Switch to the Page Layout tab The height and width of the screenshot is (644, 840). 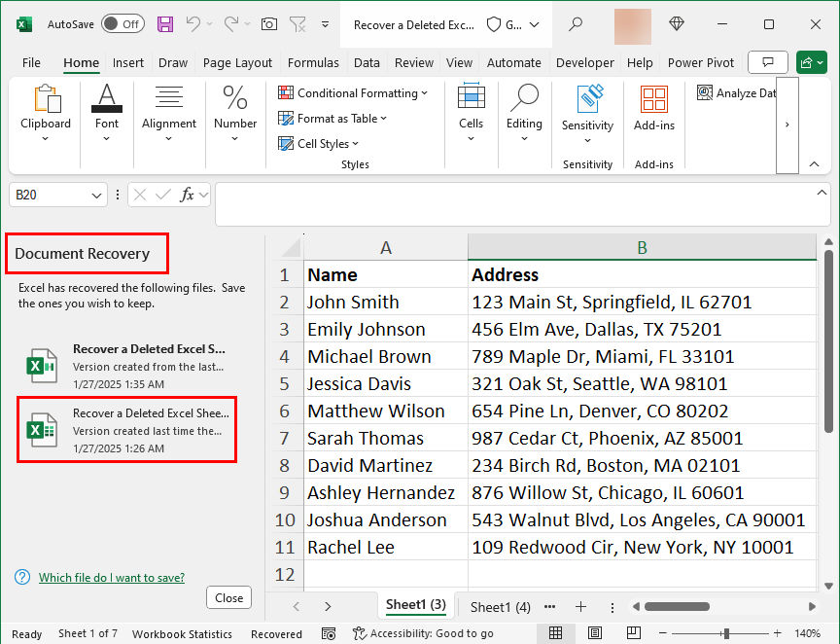237,62
